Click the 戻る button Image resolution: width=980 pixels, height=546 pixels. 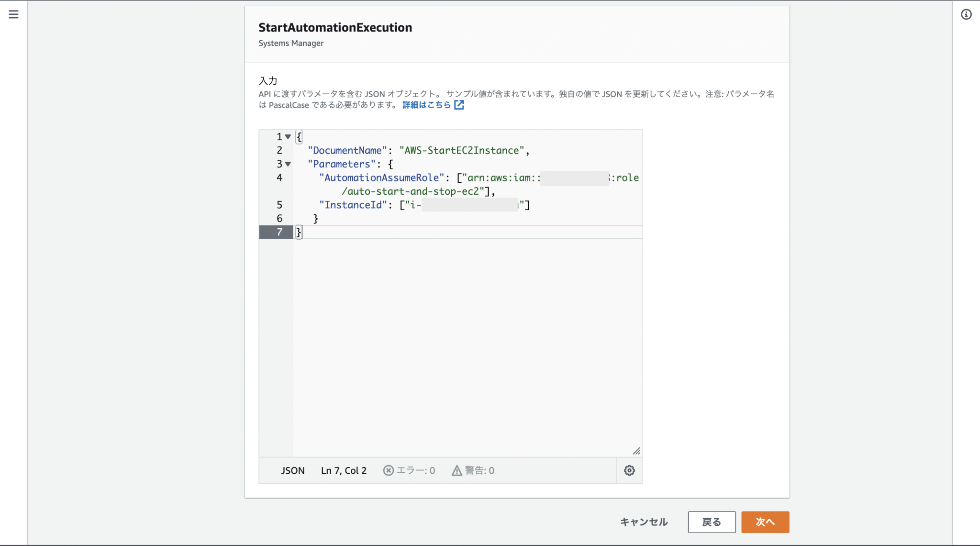point(712,522)
